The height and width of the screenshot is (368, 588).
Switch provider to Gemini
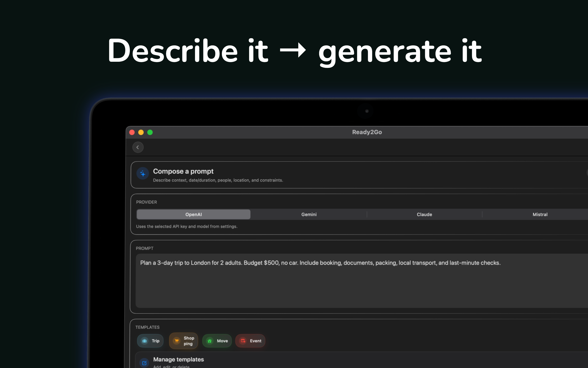[309, 214]
